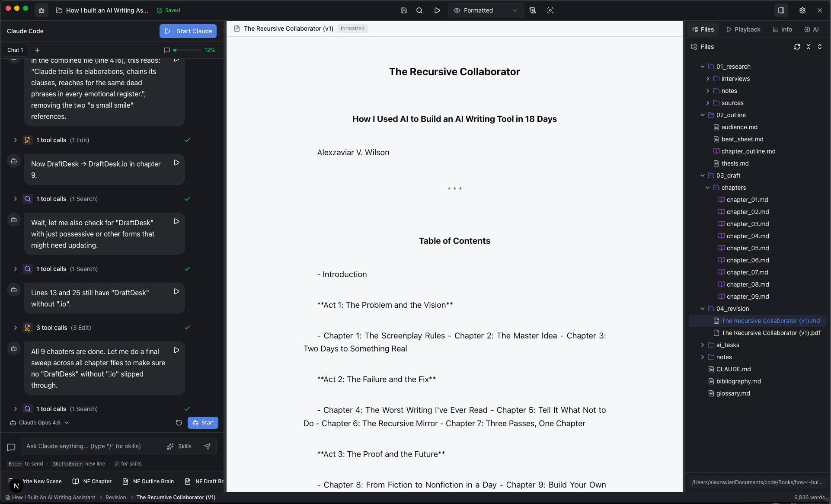Open the Formatted view dropdown
The image size is (831, 504).
[485, 10]
